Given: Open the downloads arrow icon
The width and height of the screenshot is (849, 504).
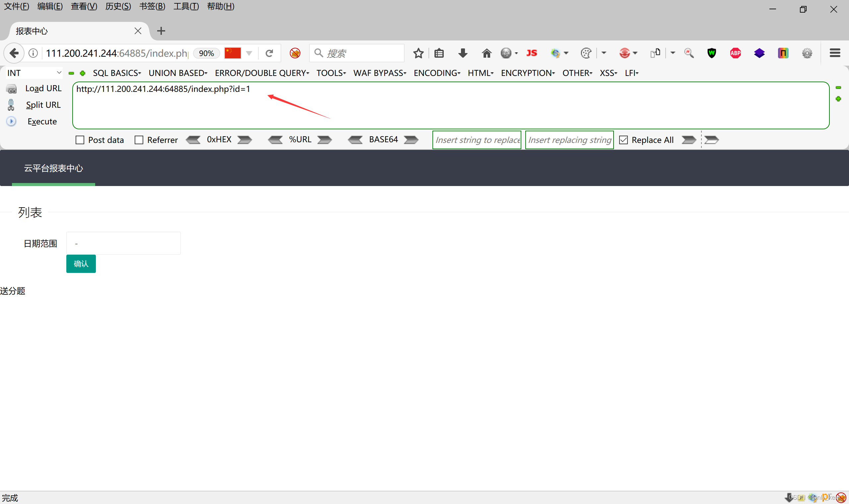Looking at the screenshot, I should coord(463,53).
